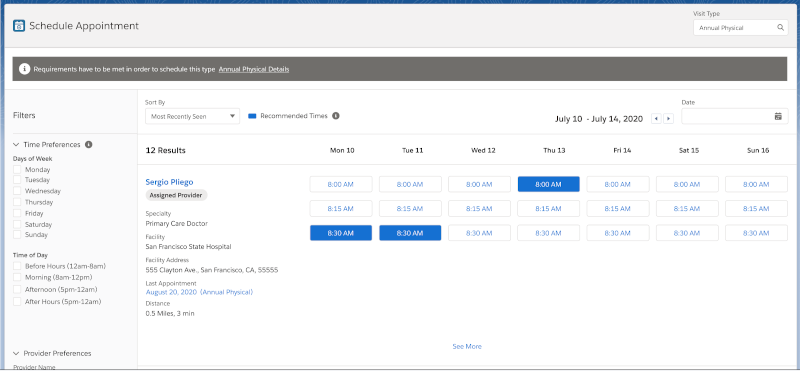Image resolution: width=800 pixels, height=371 pixels.
Task: Click the Thu 13 column header
Action: tap(554, 151)
